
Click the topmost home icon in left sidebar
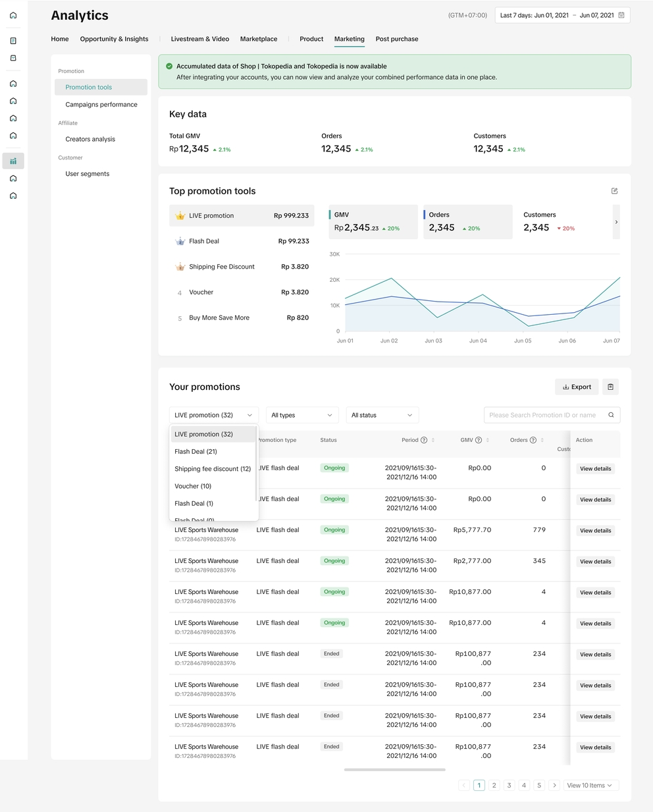tap(13, 15)
